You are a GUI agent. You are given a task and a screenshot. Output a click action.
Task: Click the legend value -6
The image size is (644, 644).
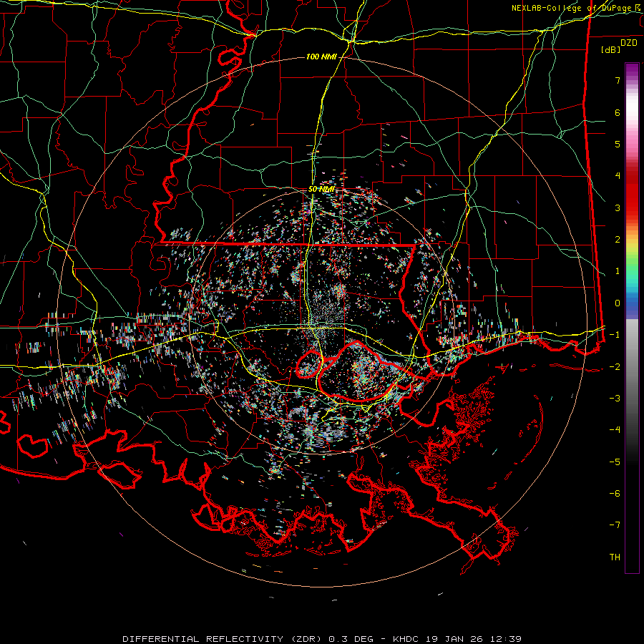point(615,494)
